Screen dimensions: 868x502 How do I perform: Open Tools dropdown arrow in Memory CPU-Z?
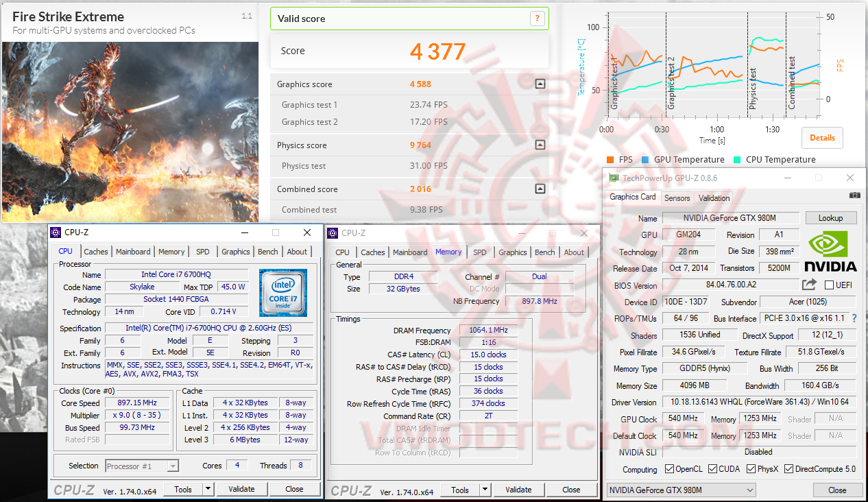pyautogui.click(x=485, y=490)
